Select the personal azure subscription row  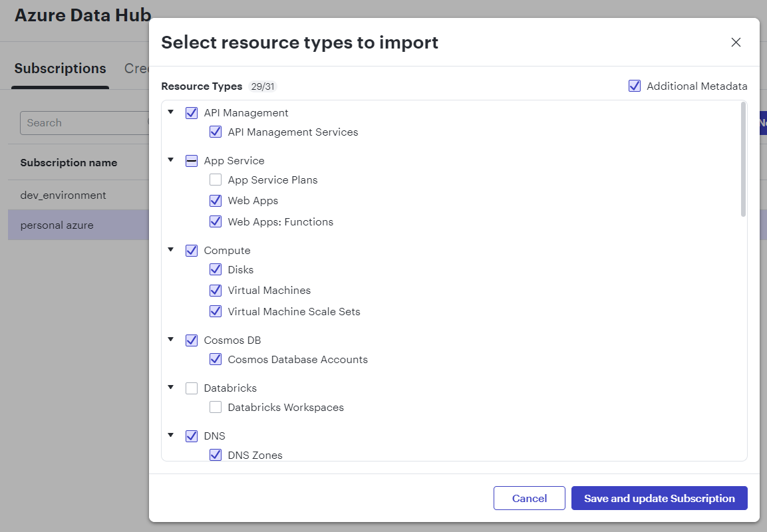click(x=78, y=225)
